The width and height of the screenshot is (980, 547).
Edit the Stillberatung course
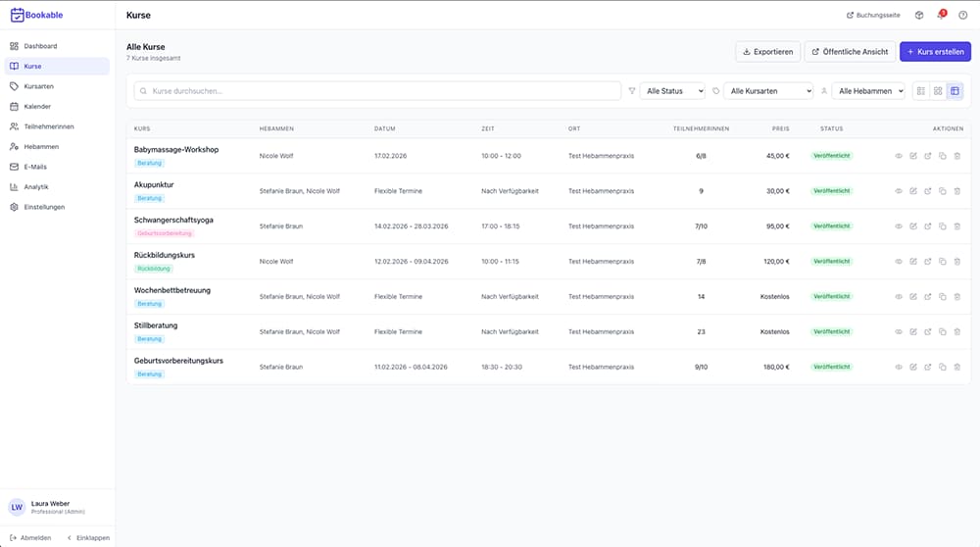(x=913, y=332)
